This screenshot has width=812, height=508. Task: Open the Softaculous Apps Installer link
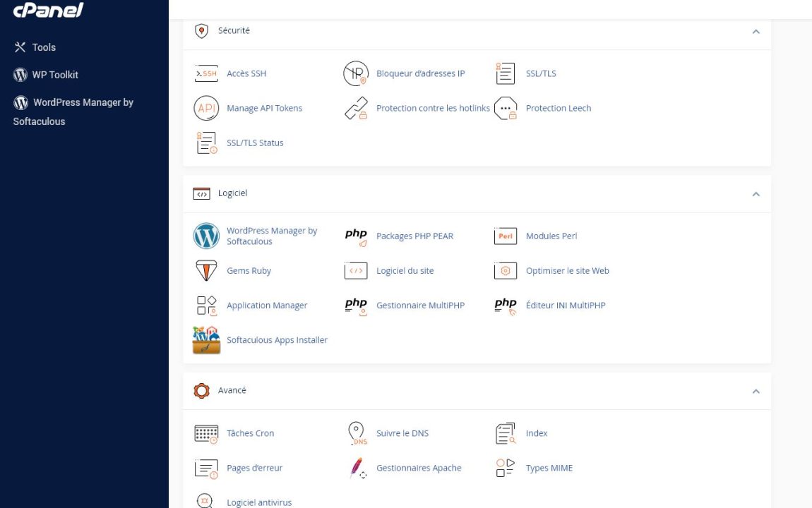(x=277, y=340)
